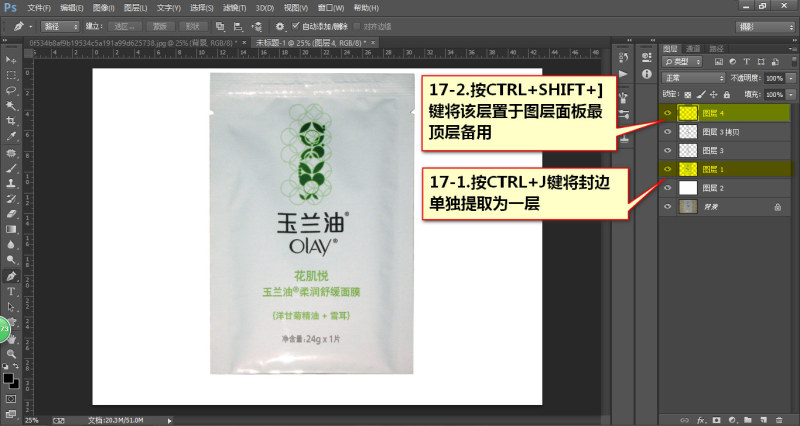Toggle 对齐边缘 checkbox
Screen dimensions: 800x426
(357, 26)
